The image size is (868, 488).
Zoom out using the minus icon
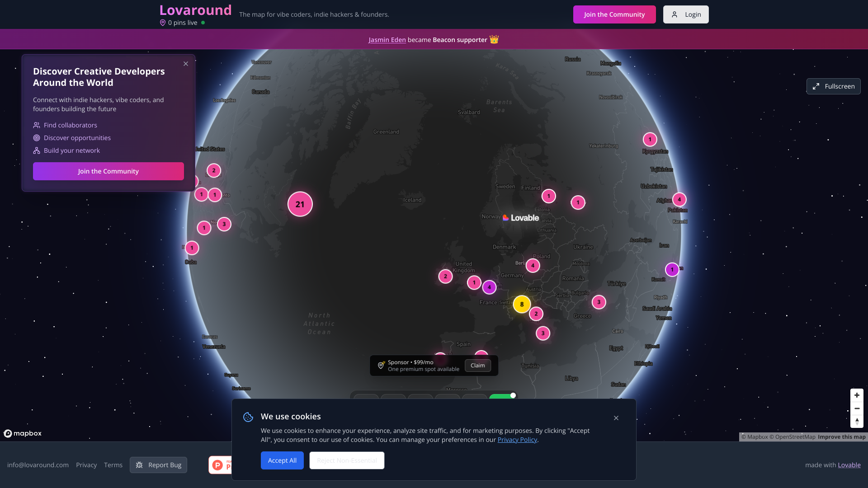click(857, 408)
